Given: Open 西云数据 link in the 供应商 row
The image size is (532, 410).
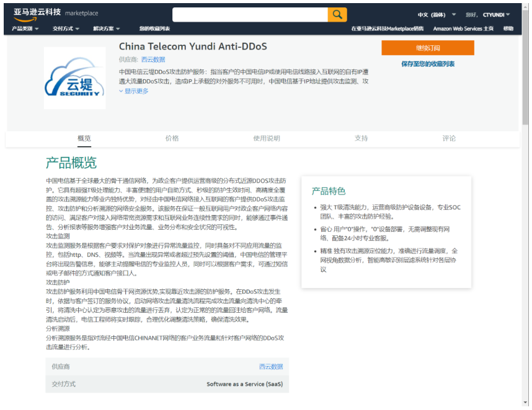Looking at the screenshot, I should tap(271, 366).
